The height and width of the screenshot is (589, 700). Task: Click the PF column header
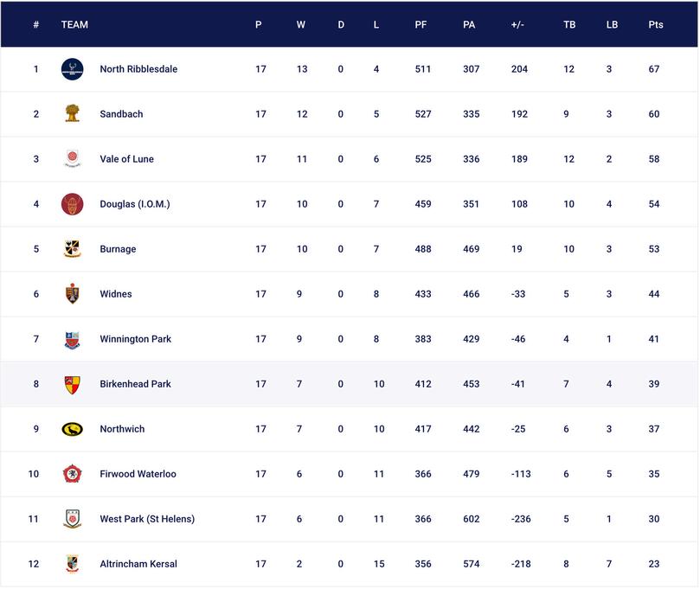(421, 24)
